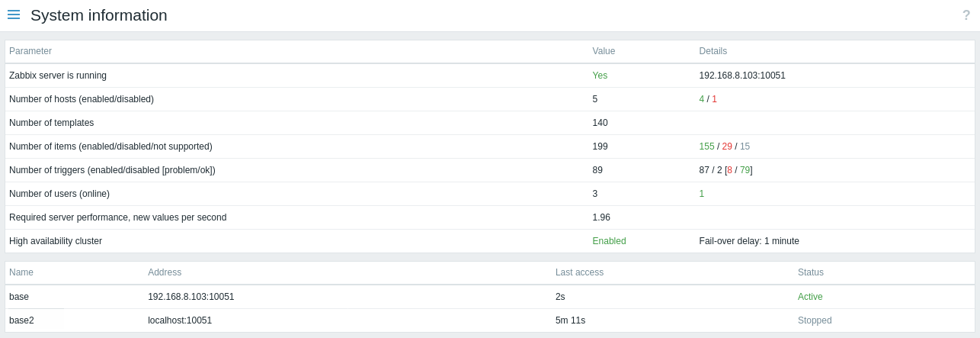980x338 pixels.
Task: Select the 'base2' node row
Action: pos(490,320)
